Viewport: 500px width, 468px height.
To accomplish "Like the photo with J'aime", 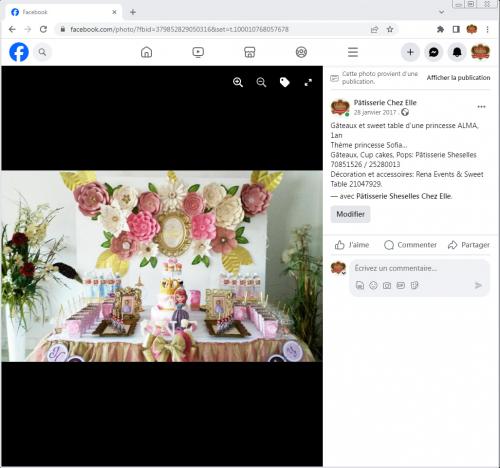I will tap(352, 245).
